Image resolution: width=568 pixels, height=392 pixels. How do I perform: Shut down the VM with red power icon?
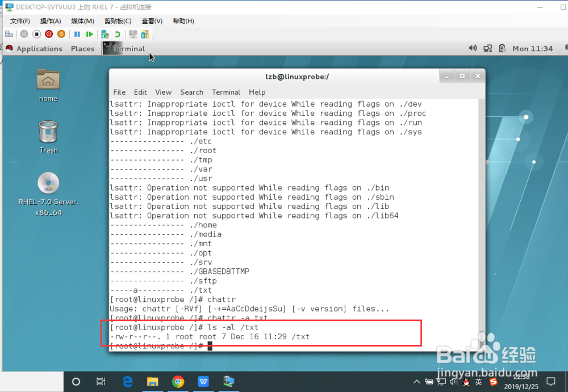pyautogui.click(x=49, y=34)
